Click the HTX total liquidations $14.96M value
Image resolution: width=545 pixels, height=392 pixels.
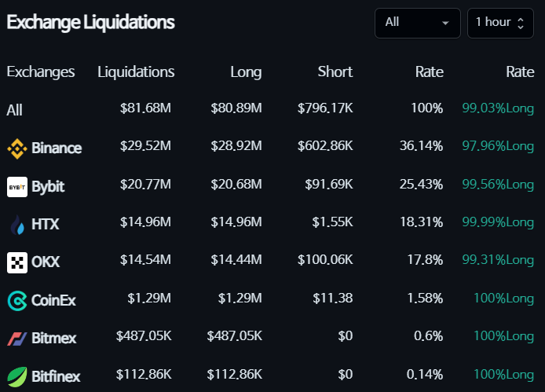145,222
